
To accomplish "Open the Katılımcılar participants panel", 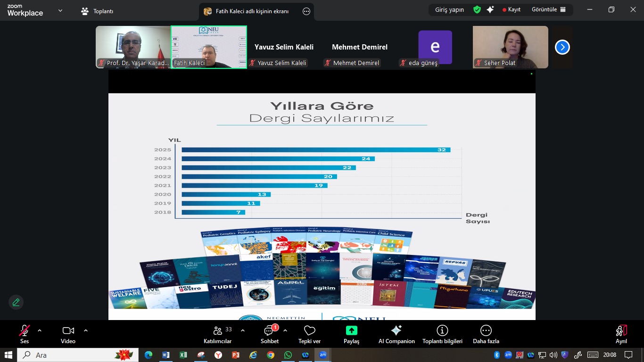I will click(x=217, y=333).
